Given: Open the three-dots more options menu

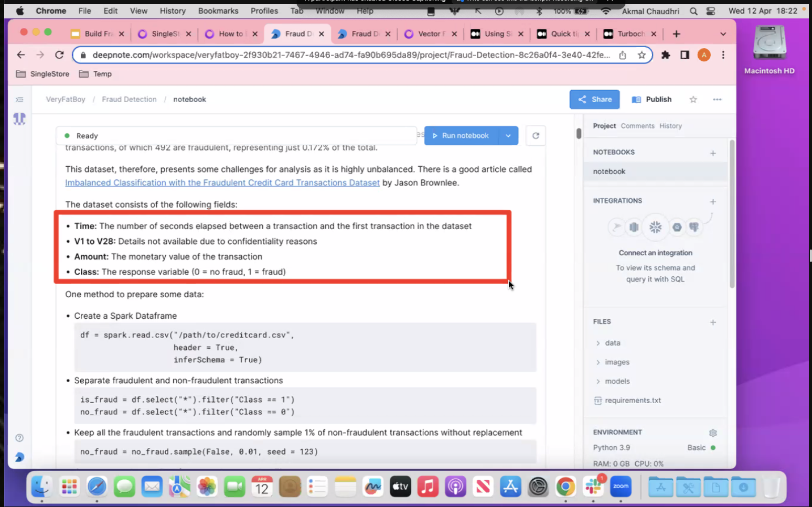Looking at the screenshot, I should [x=717, y=100].
